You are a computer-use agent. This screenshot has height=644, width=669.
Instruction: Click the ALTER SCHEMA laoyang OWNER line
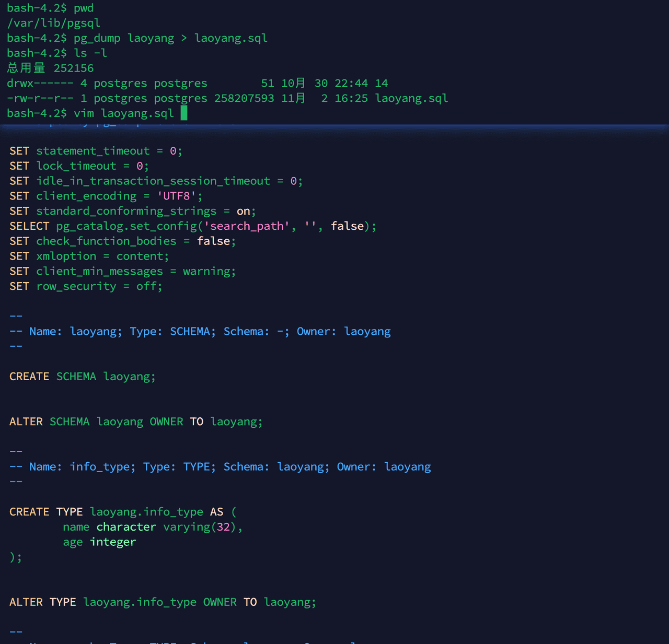pyautogui.click(x=136, y=421)
